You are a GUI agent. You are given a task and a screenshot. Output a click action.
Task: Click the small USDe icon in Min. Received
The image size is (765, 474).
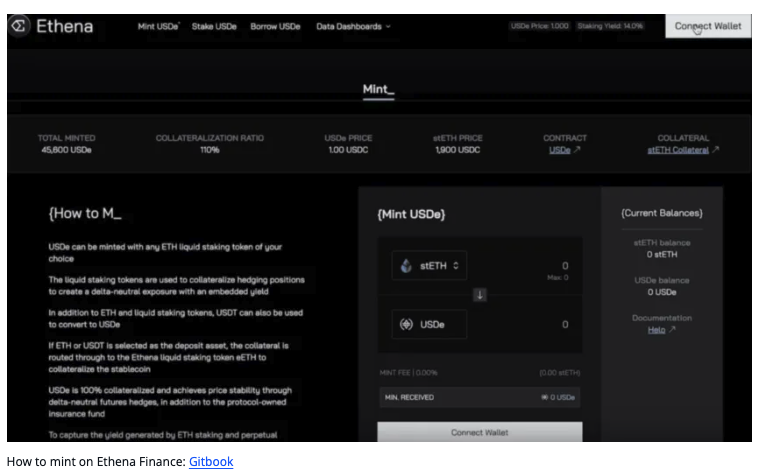[544, 397]
